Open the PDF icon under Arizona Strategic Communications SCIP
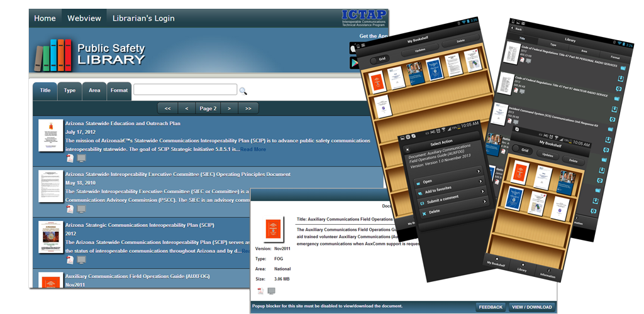644x314 pixels. pos(70,260)
